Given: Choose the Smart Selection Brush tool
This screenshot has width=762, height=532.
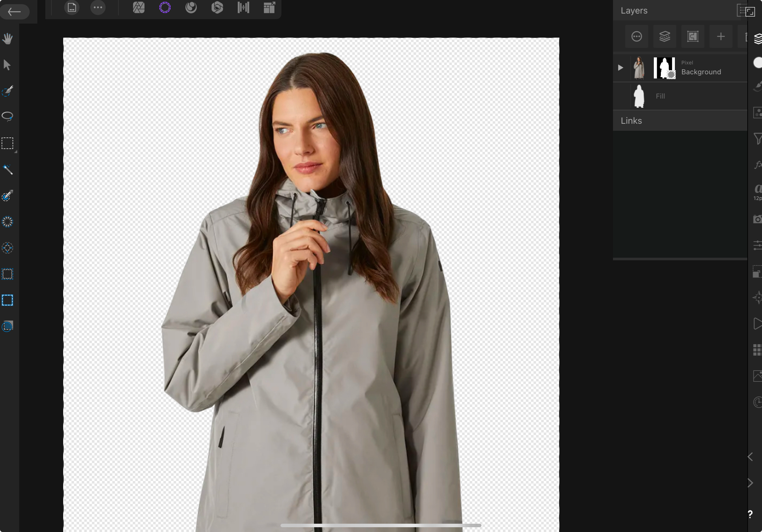Looking at the screenshot, I should (x=7, y=91).
